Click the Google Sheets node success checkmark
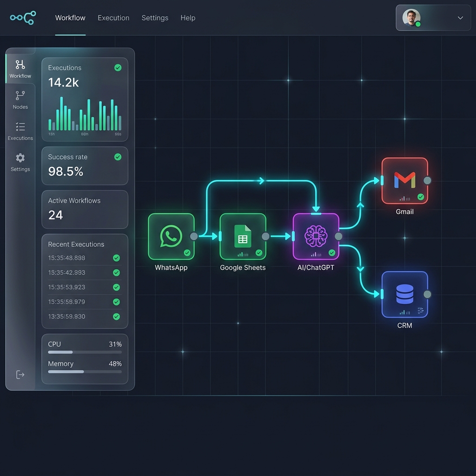 259,252
